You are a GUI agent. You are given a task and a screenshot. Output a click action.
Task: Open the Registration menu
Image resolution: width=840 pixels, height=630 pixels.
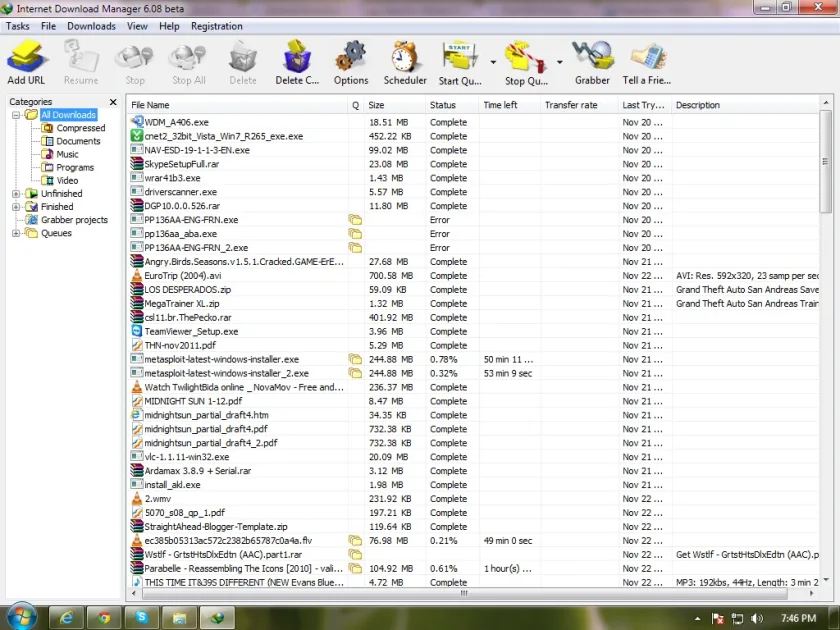point(216,26)
